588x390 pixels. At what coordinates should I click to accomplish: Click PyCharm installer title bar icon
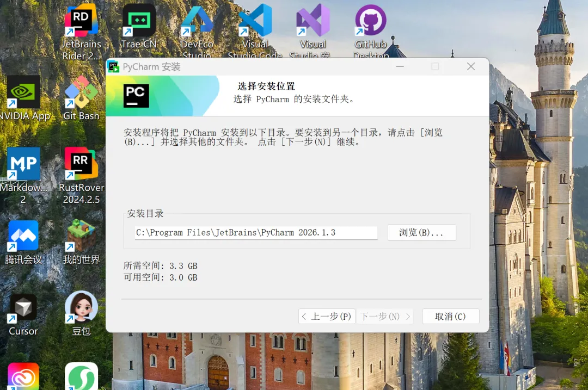[113, 67]
